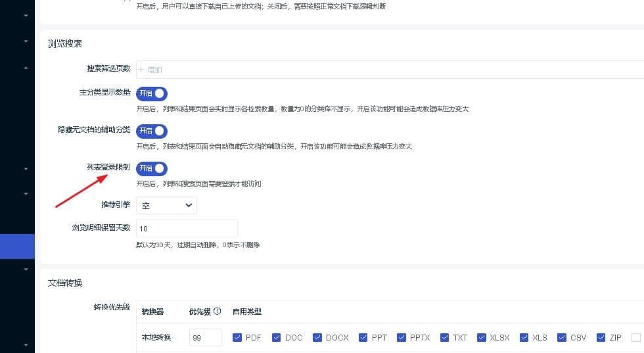Viewport: 644px width, 353px height.
Task: Click the 本地转换 priority field showing 99
Action: pyautogui.click(x=205, y=338)
